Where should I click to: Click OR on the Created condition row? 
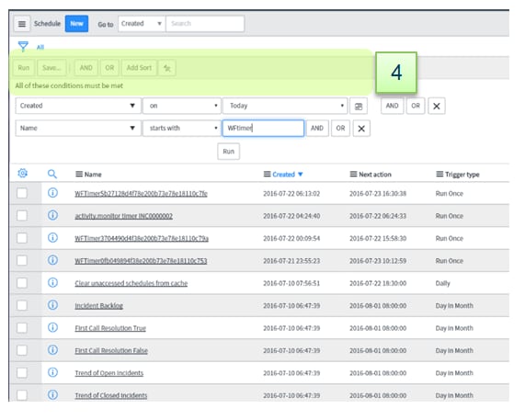416,106
